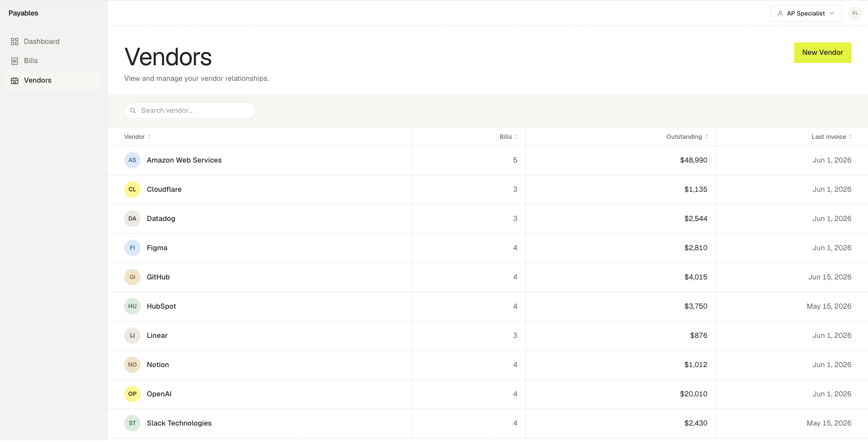Screen dimensions: 868x442
Task: Select the $20,010 outstanding amount
Action: pos(694,394)
